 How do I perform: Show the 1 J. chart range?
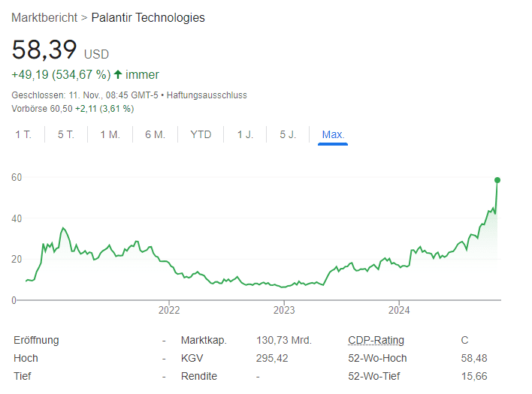pyautogui.click(x=245, y=134)
